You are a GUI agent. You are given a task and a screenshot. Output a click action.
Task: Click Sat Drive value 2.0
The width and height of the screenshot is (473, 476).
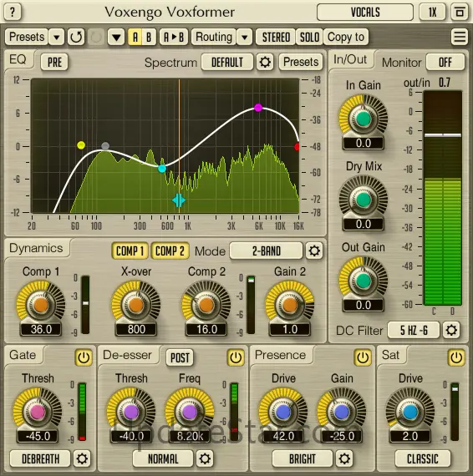(410, 436)
